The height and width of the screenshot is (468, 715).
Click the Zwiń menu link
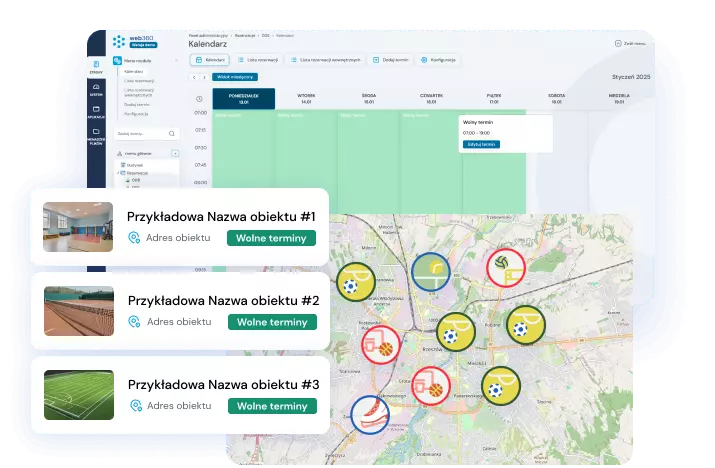(628, 44)
